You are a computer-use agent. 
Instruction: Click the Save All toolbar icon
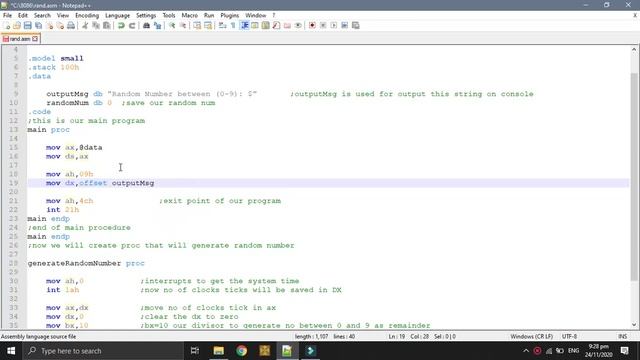pyautogui.click(x=39, y=26)
